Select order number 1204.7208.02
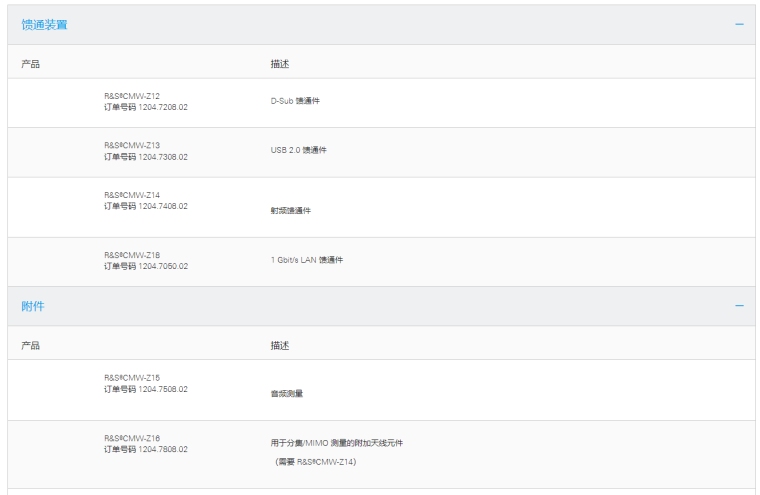Screen dimensions: 760x495 pos(163,107)
